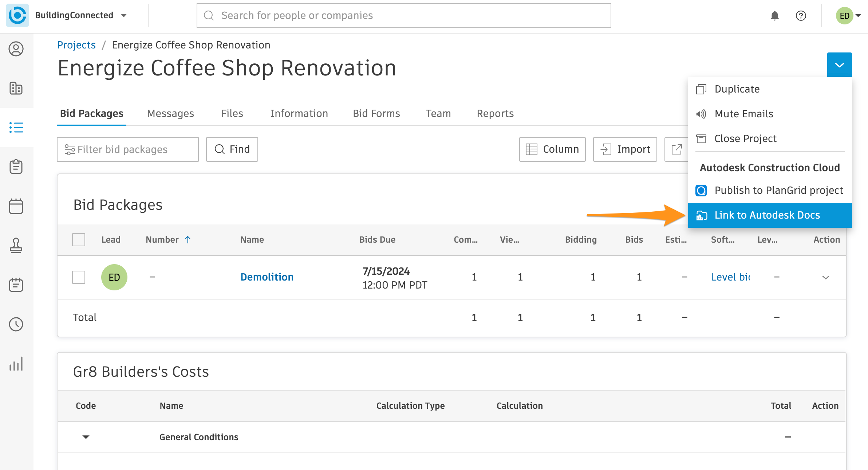
Task: Click the Name column header in bid table
Action: pos(252,240)
